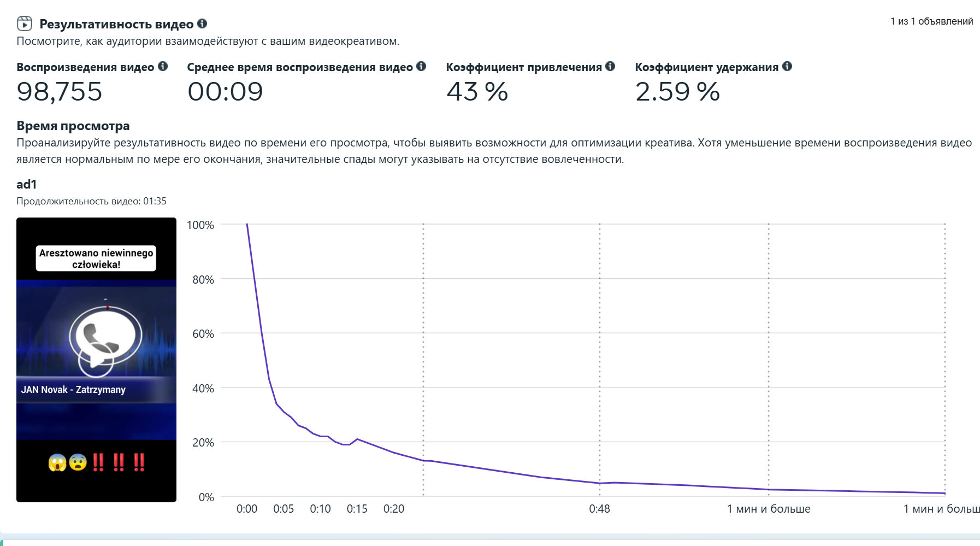Click info icon beside Коэффициент удержания
The height and width of the screenshot is (546, 980).
787,66
